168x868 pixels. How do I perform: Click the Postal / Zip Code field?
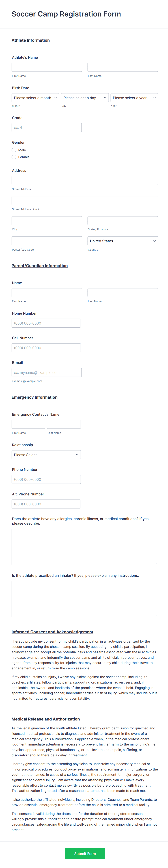(47, 241)
